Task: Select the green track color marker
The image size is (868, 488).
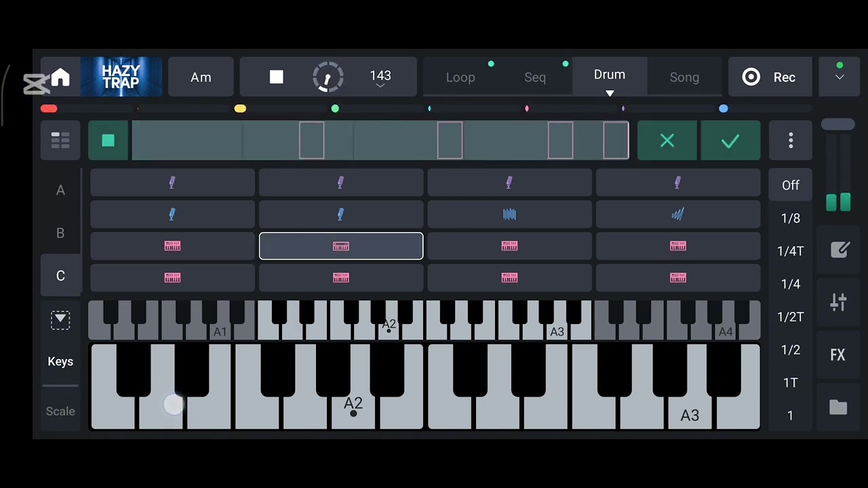Action: click(x=335, y=108)
